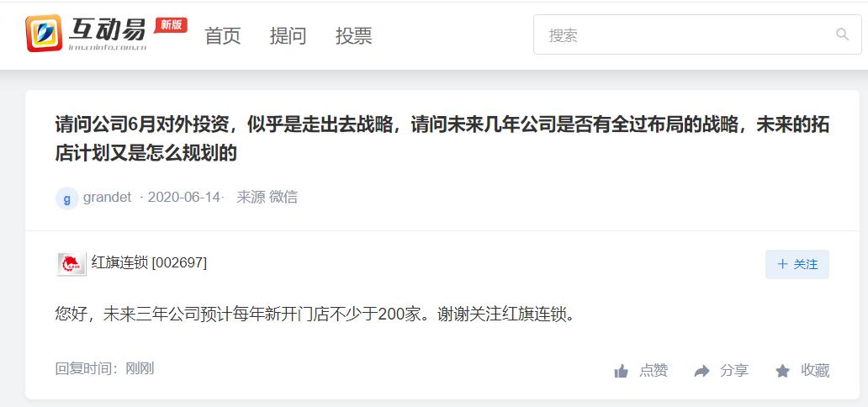Share the post via 分享 arrow icon

pos(701,371)
